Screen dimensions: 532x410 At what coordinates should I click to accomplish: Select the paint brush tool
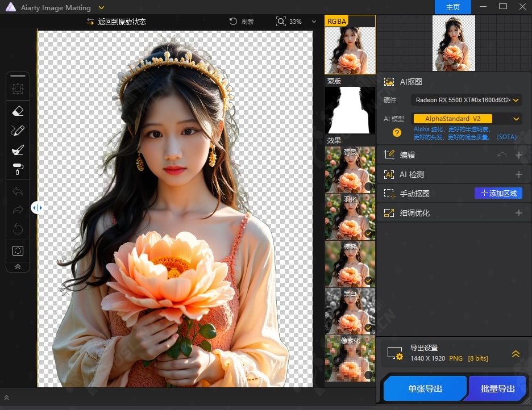pyautogui.click(x=18, y=150)
